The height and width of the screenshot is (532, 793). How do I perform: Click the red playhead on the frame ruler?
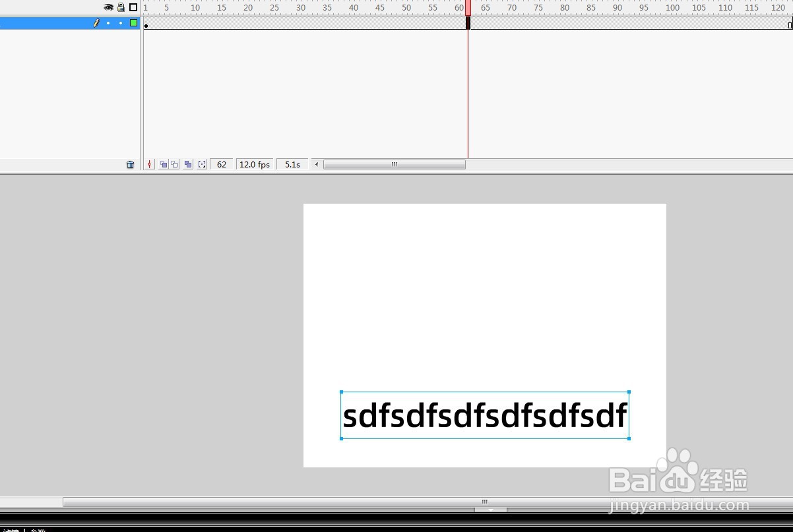coord(468,8)
